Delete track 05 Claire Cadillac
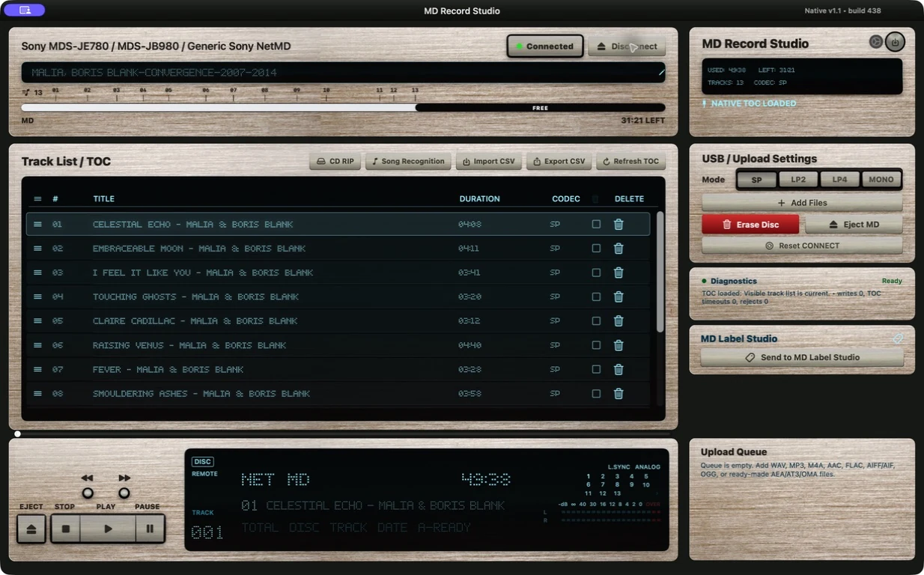This screenshot has height=575, width=924. tap(618, 320)
